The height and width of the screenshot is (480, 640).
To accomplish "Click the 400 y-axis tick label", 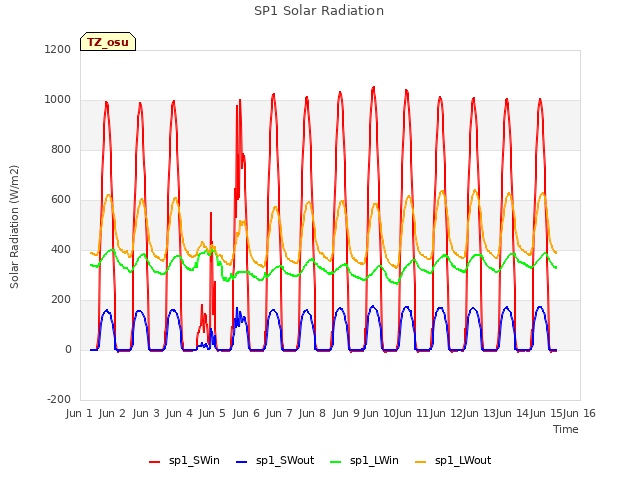I will (61, 249).
